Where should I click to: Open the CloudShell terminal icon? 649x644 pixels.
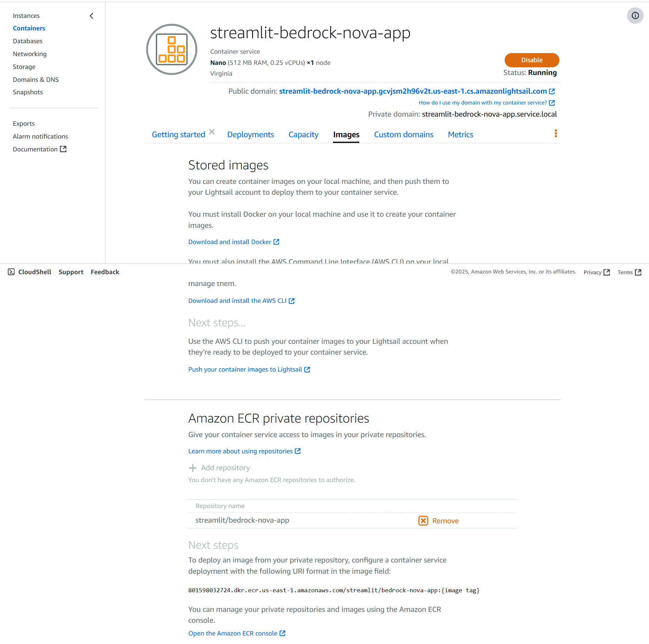click(x=11, y=272)
